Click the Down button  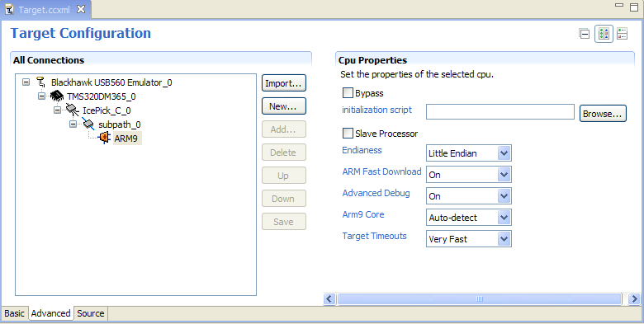tap(284, 199)
